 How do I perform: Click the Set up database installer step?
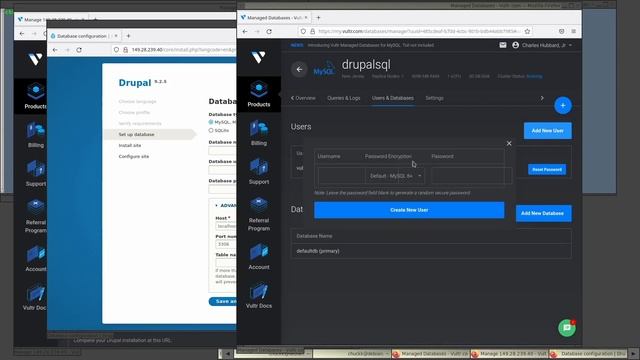[x=136, y=134]
